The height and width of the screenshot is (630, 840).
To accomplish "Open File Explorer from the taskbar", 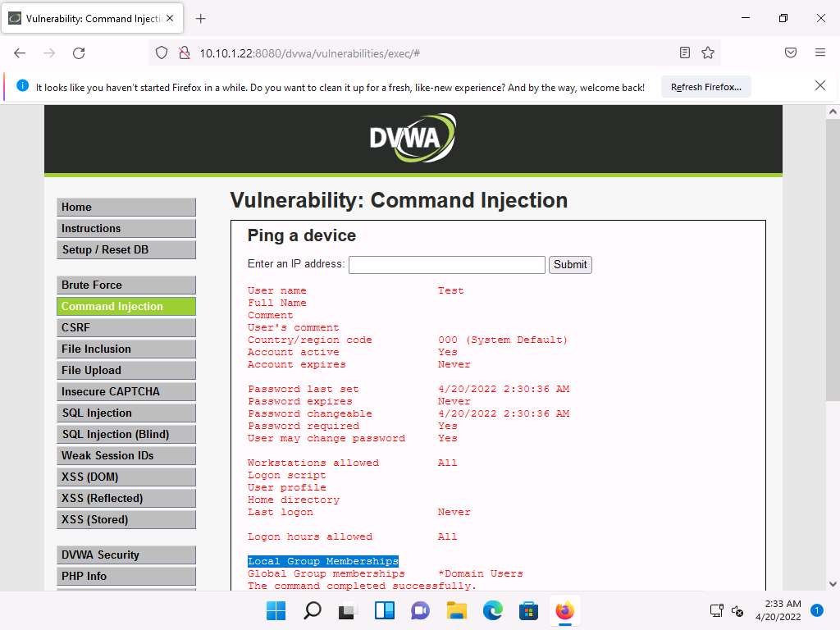I will click(x=456, y=610).
